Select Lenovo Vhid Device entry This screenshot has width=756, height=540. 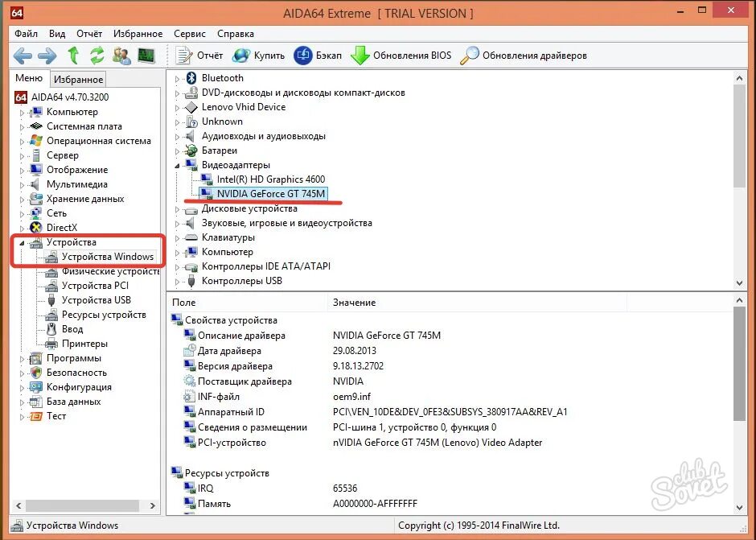(x=244, y=107)
